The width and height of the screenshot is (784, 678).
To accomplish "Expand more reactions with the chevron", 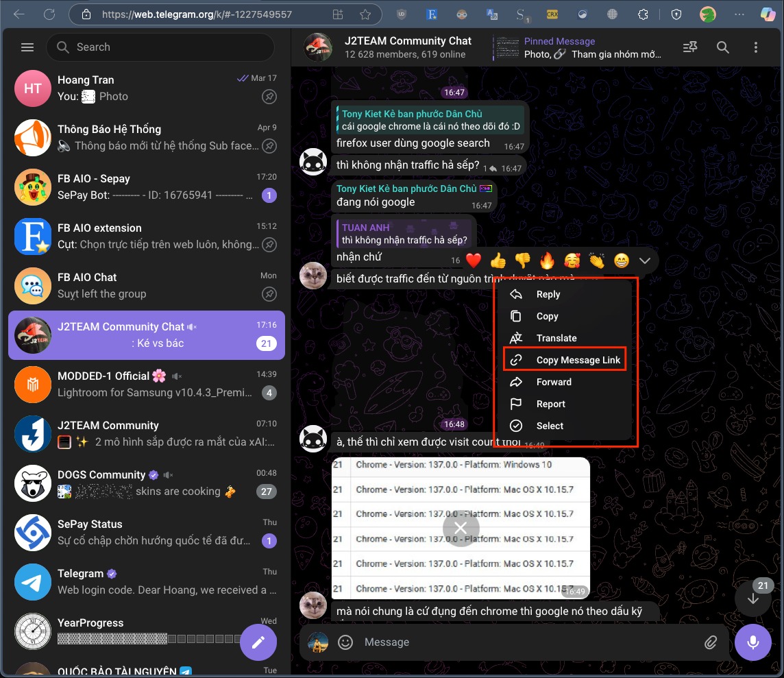I will tap(644, 261).
